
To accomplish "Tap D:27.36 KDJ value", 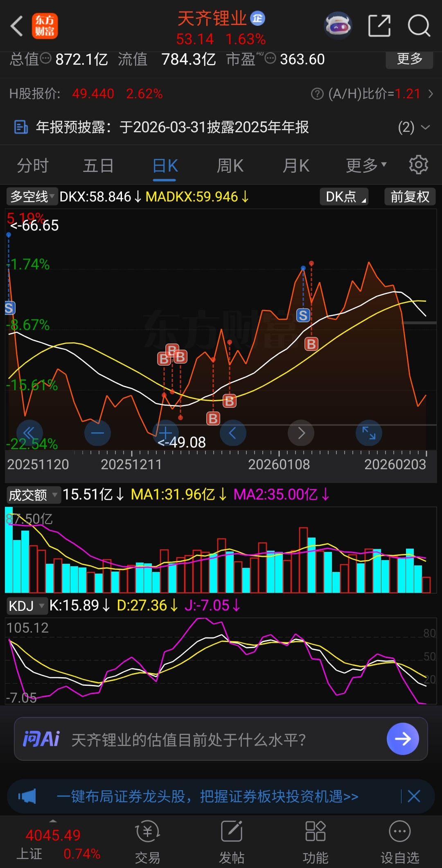I will [147, 606].
